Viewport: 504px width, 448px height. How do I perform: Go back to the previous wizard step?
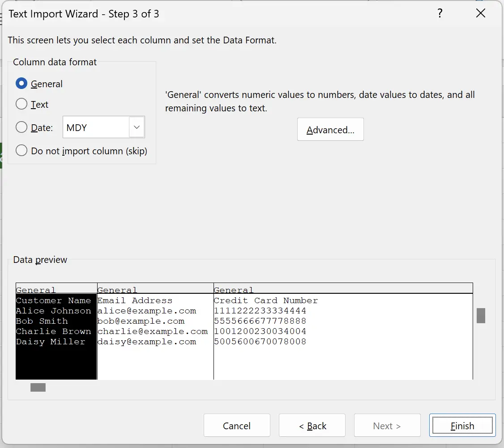point(312,425)
